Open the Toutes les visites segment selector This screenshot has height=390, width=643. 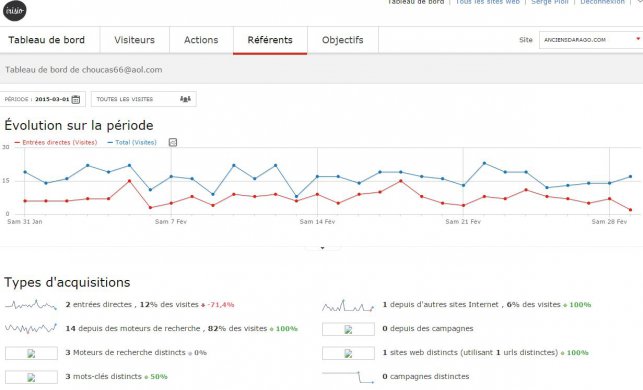(x=144, y=99)
